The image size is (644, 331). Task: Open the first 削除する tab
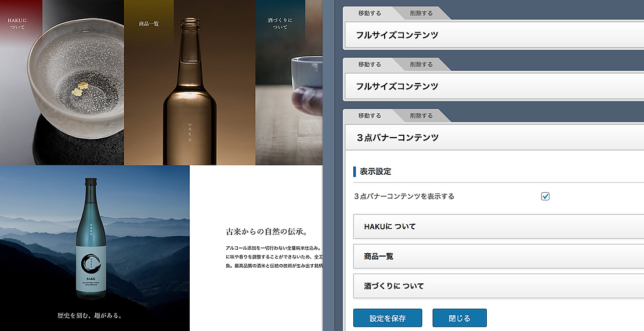(x=421, y=13)
